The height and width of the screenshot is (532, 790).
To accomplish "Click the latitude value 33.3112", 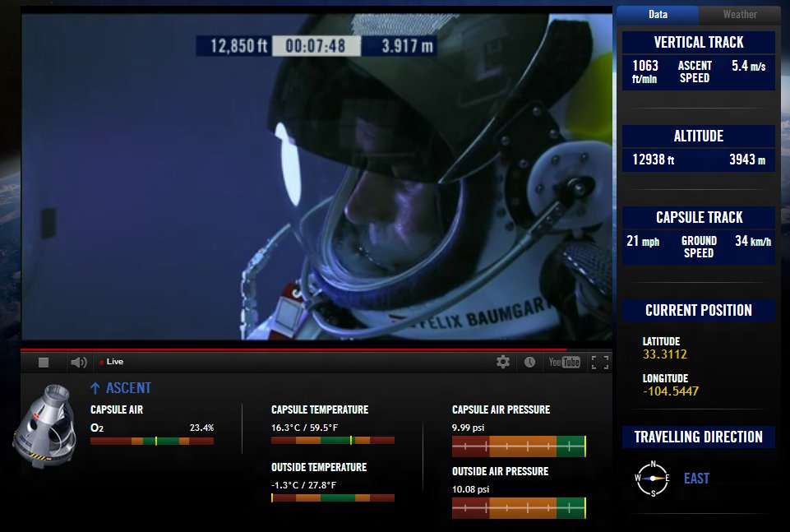I will 664,355.
